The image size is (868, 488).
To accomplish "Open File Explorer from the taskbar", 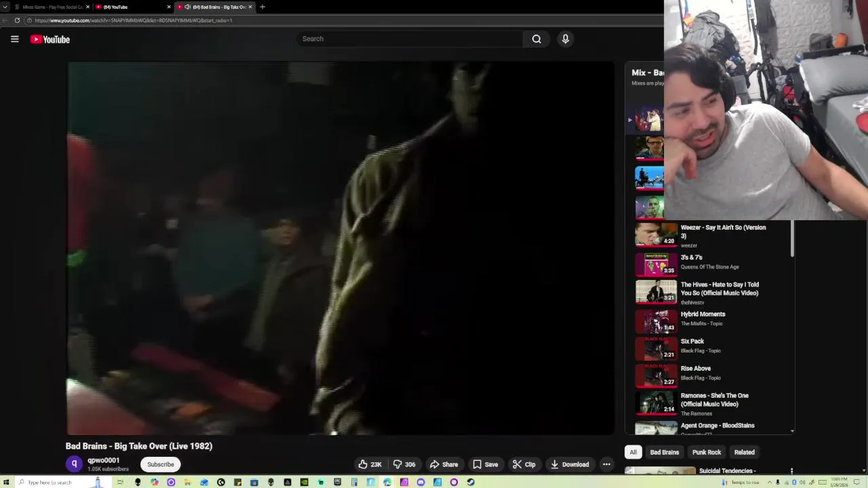I will click(187, 482).
